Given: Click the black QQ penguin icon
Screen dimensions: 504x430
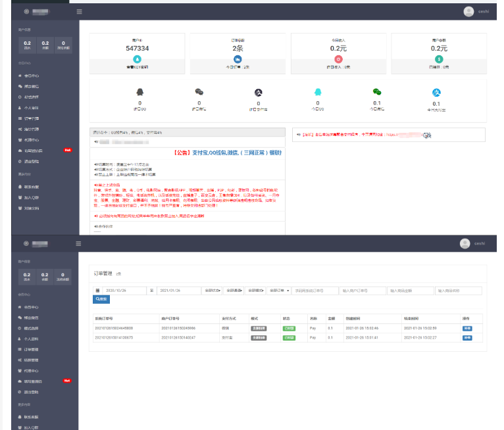Looking at the screenshot, I should (139, 92).
